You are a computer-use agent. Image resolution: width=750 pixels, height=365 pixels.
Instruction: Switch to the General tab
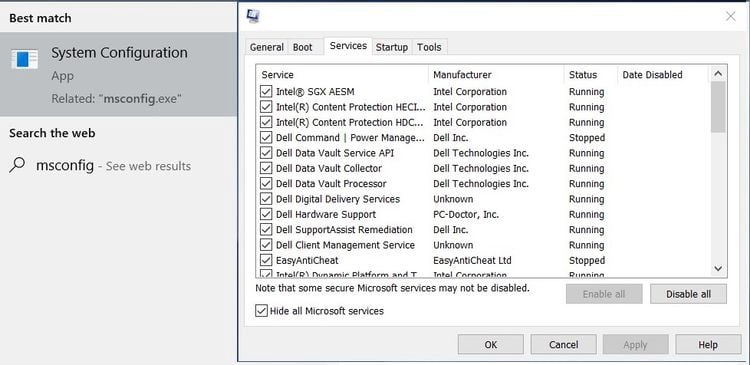(x=266, y=47)
